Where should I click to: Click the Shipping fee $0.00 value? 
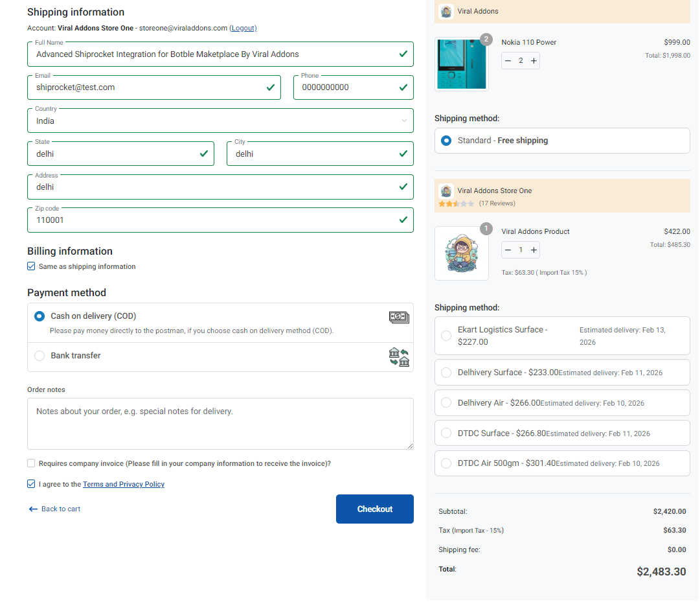(x=678, y=551)
